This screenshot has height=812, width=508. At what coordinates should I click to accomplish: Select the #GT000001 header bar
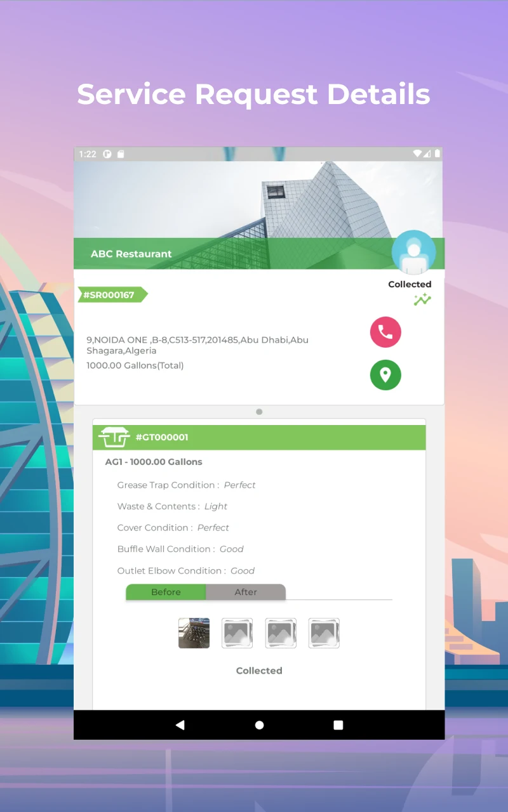click(259, 437)
